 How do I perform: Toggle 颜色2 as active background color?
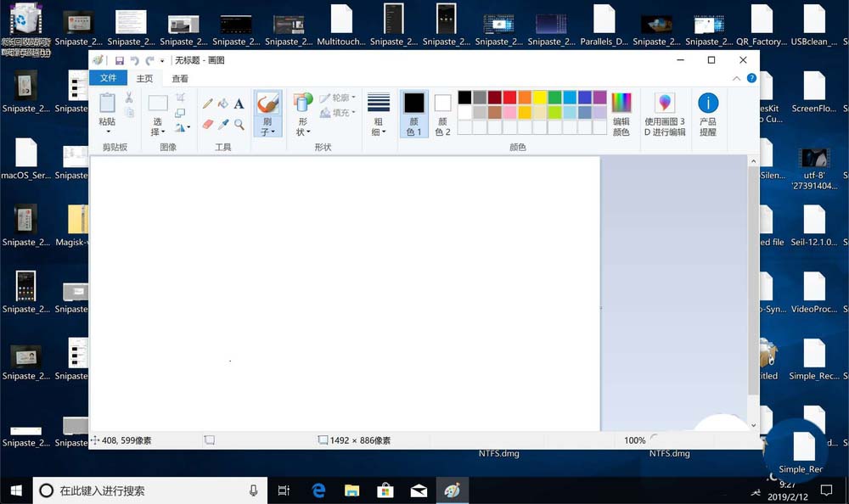coord(443,110)
